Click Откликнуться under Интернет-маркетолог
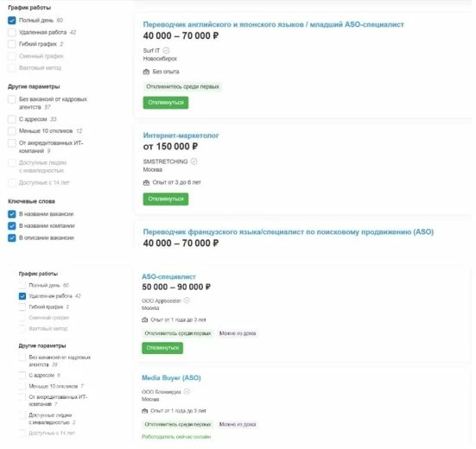 (166, 199)
